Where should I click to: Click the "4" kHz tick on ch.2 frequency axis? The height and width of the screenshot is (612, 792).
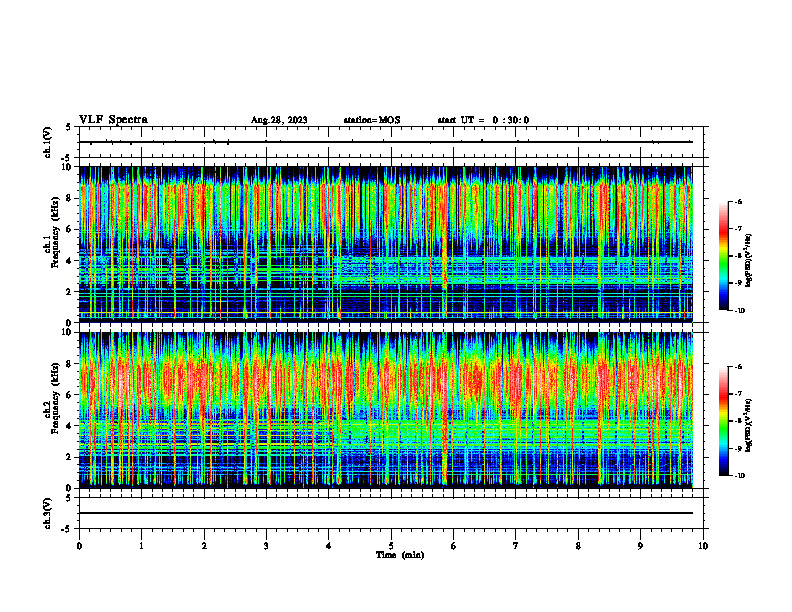tap(70, 426)
